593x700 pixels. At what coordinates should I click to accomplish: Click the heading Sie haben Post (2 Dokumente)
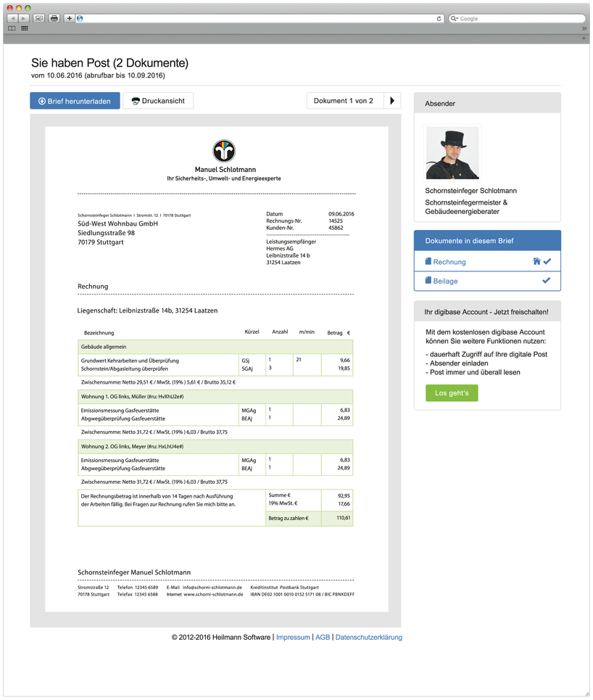109,63
